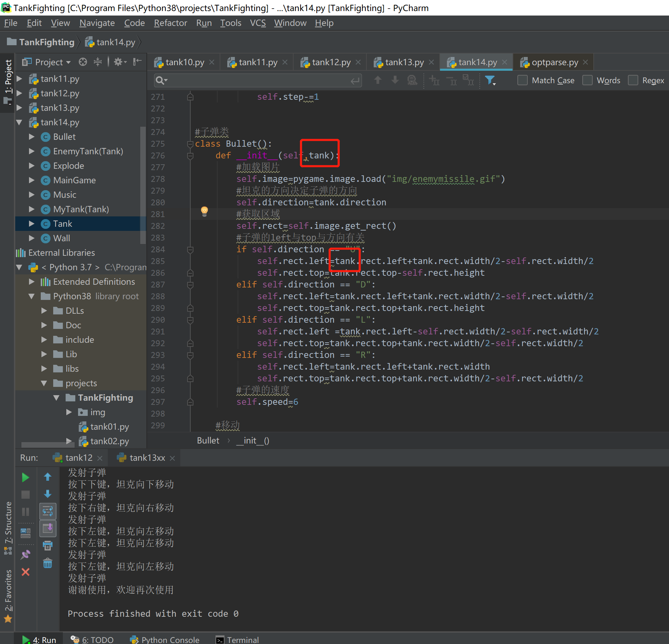Click locate/scroll-from-source target icon

83,62
